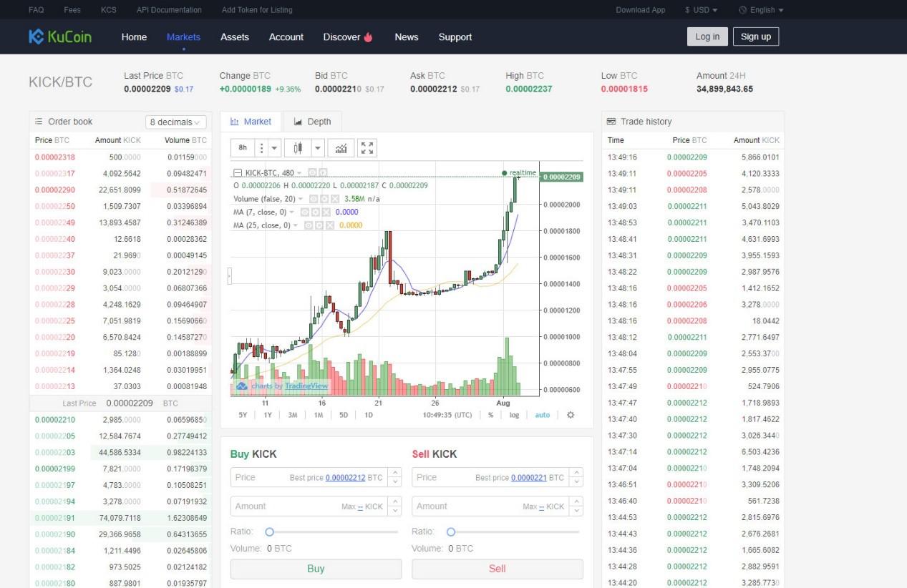This screenshot has height=588, width=907.
Task: Open the USD currency dropdown
Action: (x=701, y=10)
